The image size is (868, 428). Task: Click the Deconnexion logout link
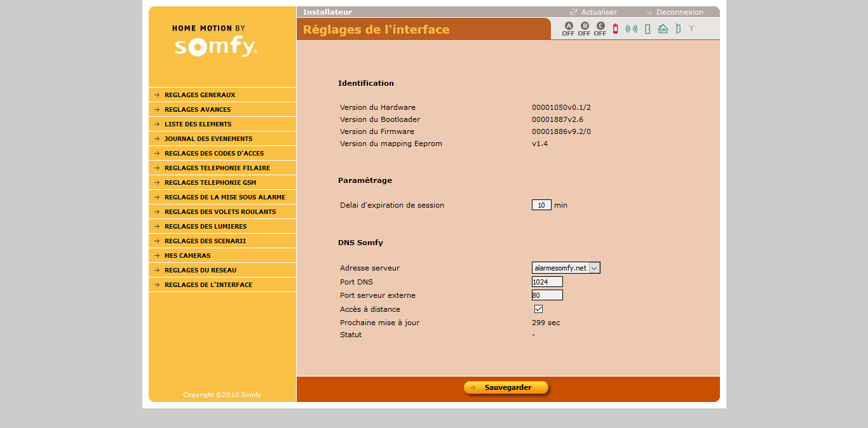click(675, 12)
